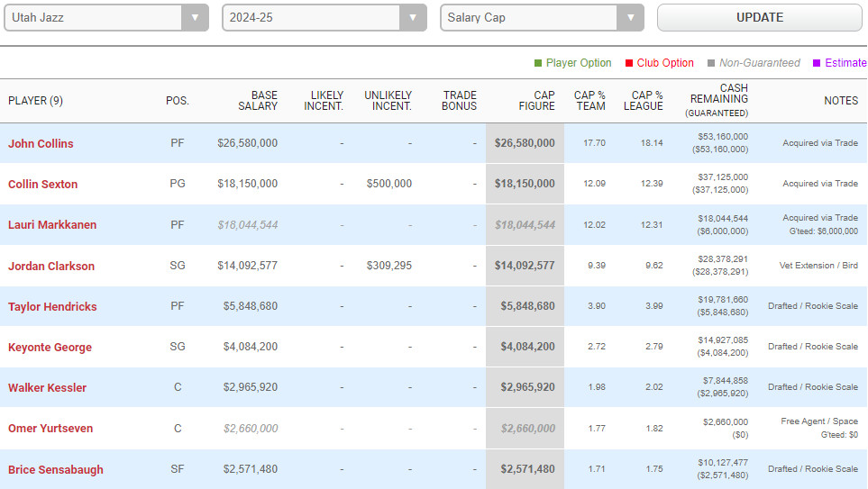Viewport: 868px width, 489px height.
Task: Open Keyonte George player link
Action: pos(50,348)
